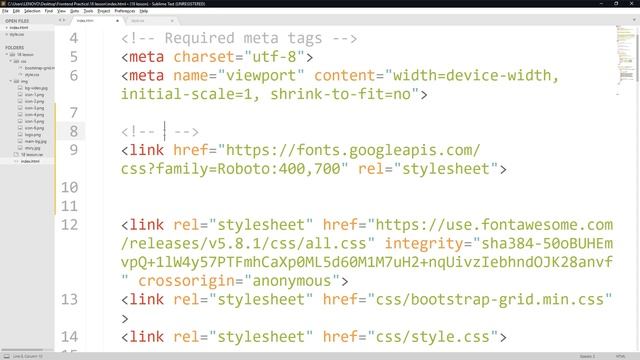Click the minimap code overview
Viewport: 640px width, 360px height.
(625, 61)
